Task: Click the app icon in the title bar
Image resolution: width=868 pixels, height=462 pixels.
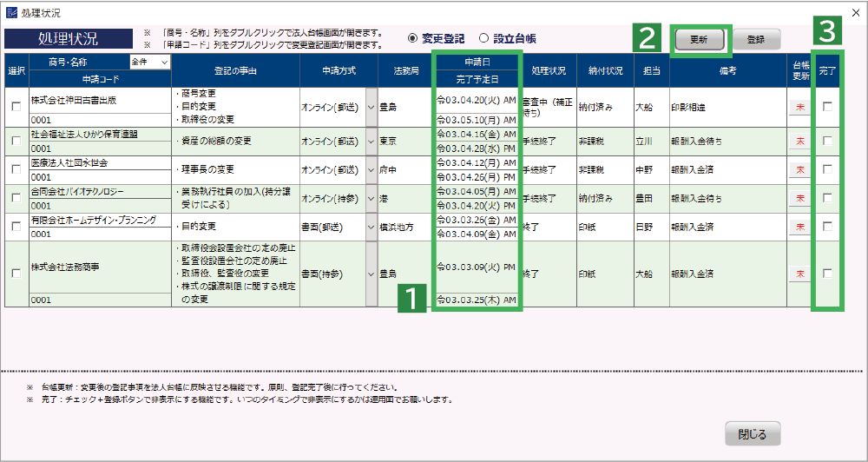Action: pyautogui.click(x=11, y=13)
